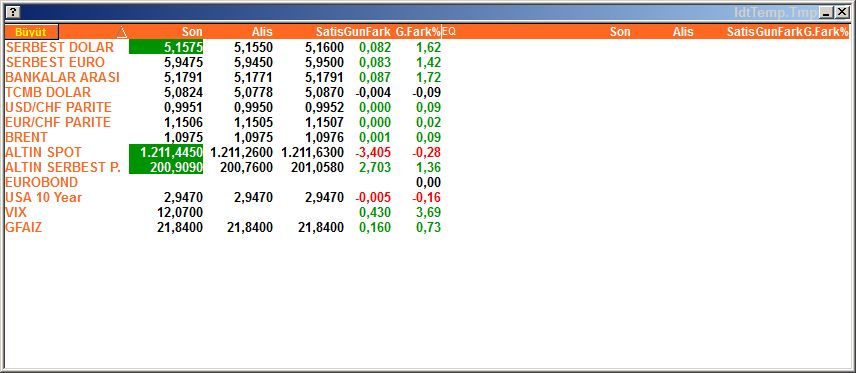This screenshot has height=373, width=856.
Task: Click BRENT Satis value 1,0976
Action: (324, 137)
